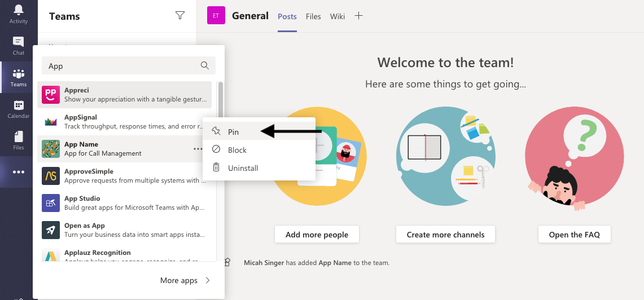Click the Appreci app icon
Viewport: 644px width, 300px height.
(x=51, y=95)
